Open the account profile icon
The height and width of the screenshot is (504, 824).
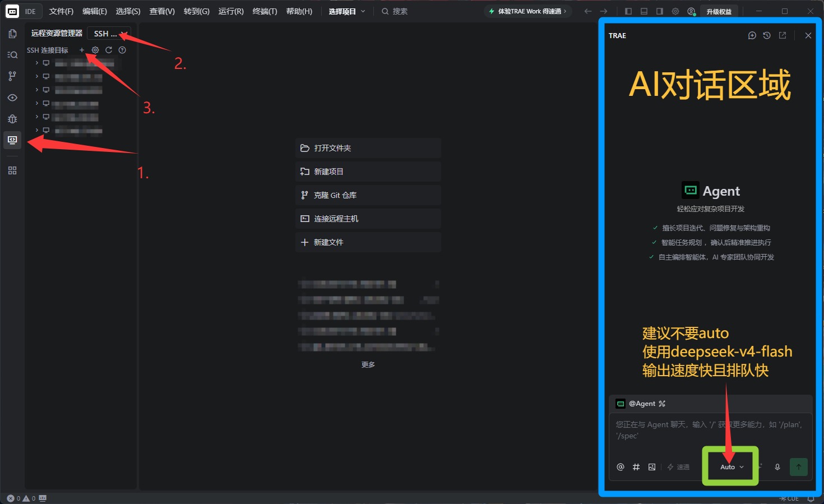tap(691, 11)
